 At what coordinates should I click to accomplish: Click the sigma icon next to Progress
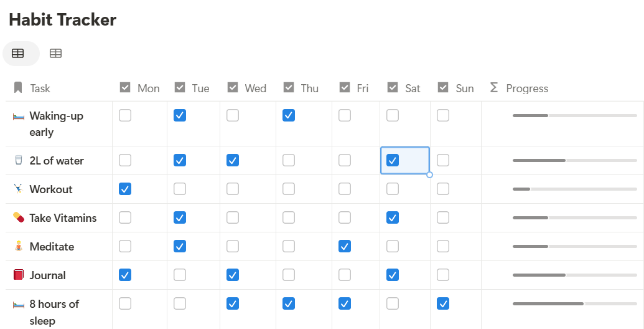click(494, 88)
